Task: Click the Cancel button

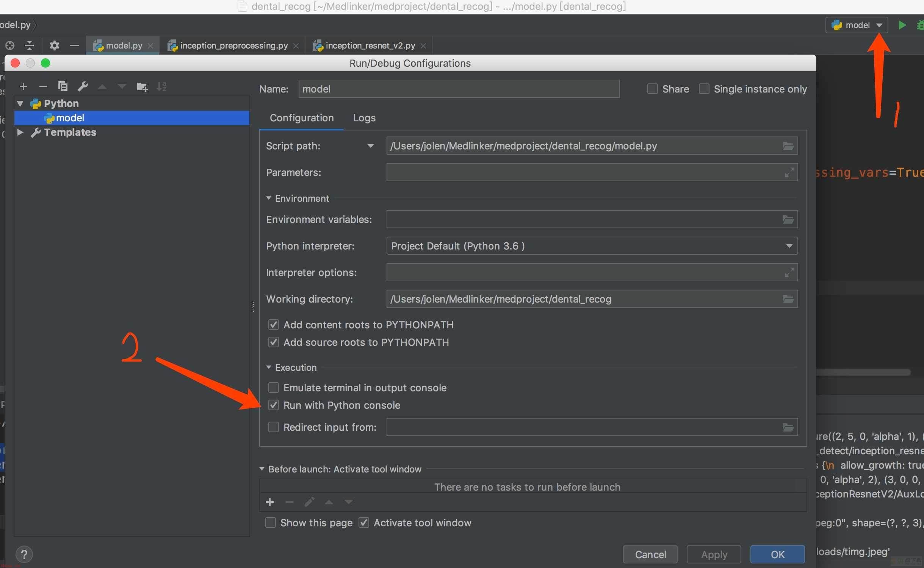Action: click(650, 554)
